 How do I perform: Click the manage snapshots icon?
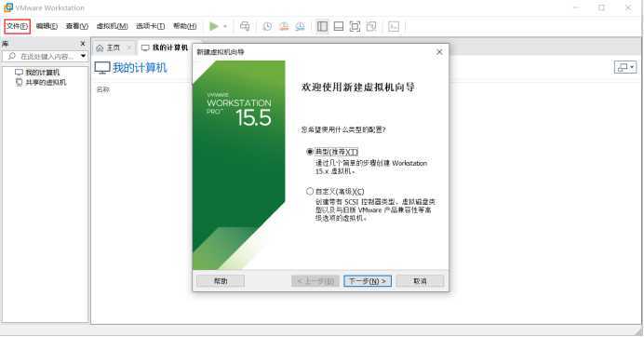301,26
